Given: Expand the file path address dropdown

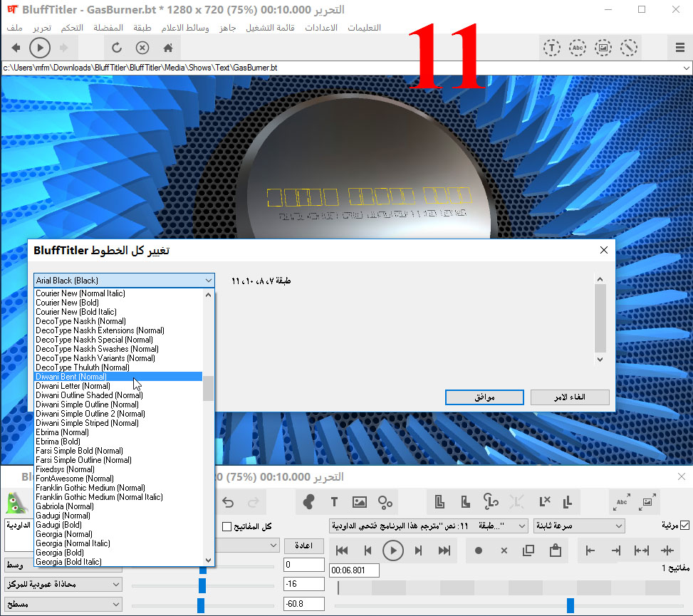Looking at the screenshot, I should 686,68.
